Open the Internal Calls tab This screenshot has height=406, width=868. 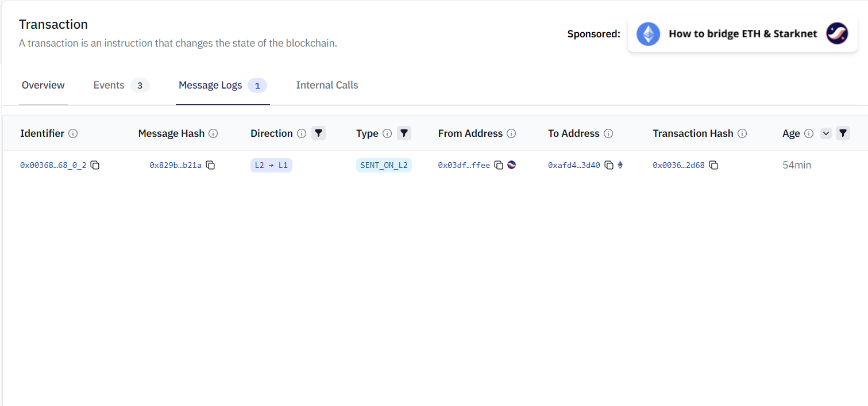(327, 86)
